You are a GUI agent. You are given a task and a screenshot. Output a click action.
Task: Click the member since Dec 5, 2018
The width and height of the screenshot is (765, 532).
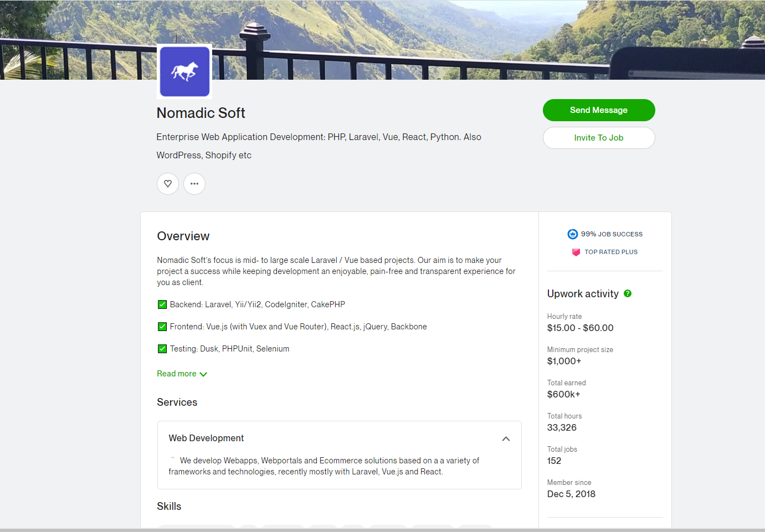[572, 494]
